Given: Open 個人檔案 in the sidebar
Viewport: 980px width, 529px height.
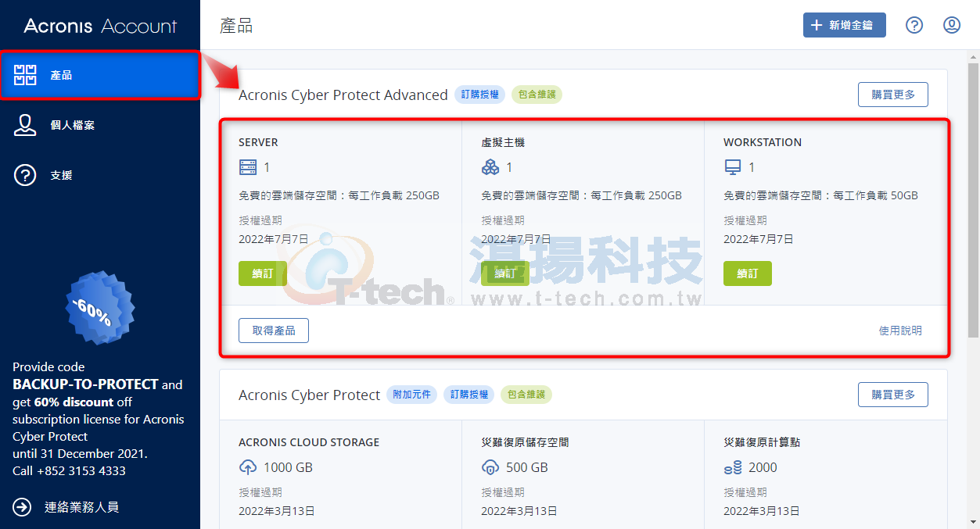Looking at the screenshot, I should click(x=100, y=125).
